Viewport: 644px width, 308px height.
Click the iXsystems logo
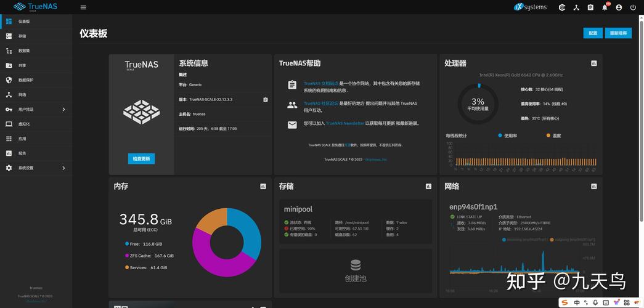point(530,7)
